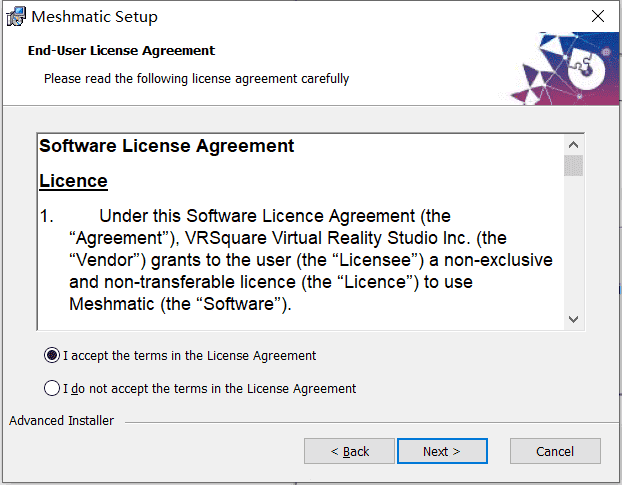Click the license text scrollbar thumb

[573, 165]
